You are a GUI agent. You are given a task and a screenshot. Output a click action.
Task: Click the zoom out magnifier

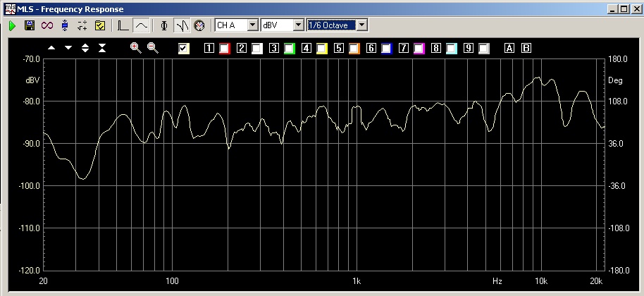tap(152, 48)
